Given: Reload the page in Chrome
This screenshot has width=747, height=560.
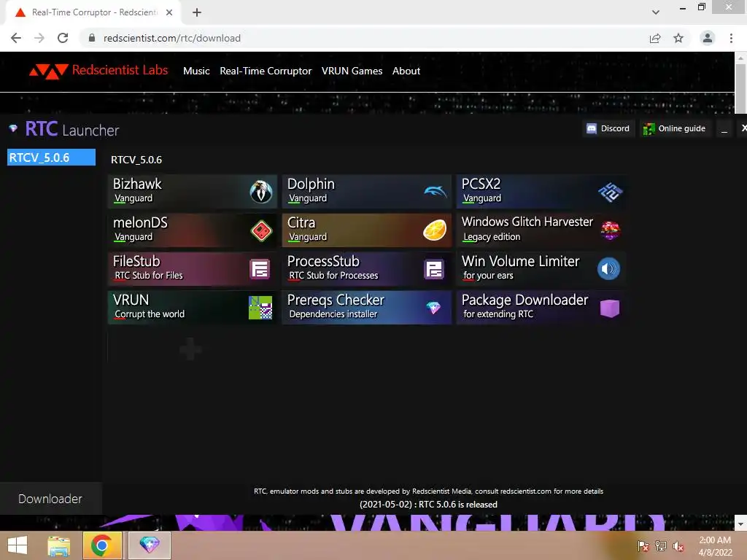Looking at the screenshot, I should [x=63, y=38].
